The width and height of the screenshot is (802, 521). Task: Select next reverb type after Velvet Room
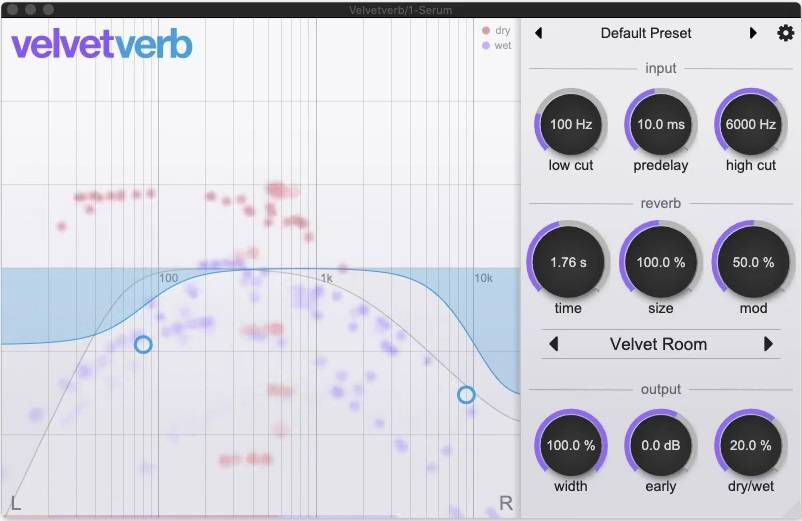click(x=768, y=344)
